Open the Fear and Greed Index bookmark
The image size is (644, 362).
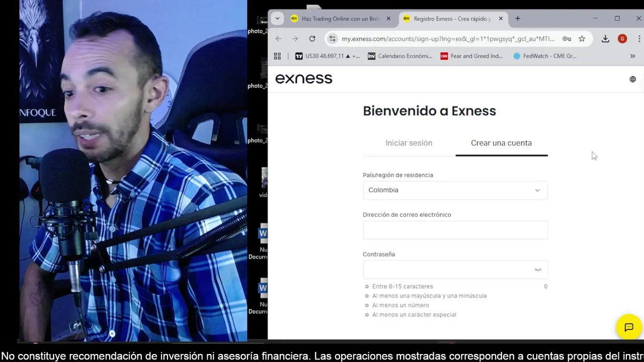coord(472,56)
